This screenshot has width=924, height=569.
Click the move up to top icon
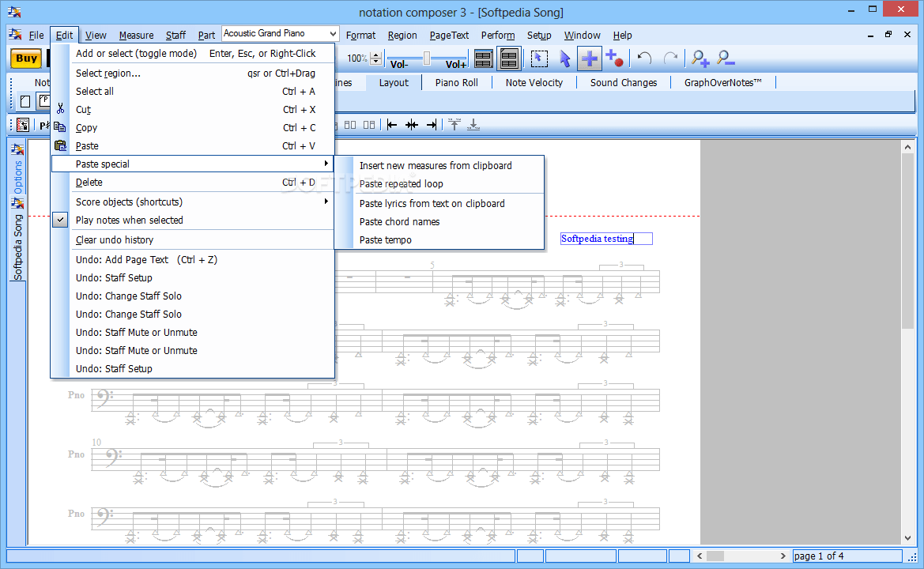[454, 124]
